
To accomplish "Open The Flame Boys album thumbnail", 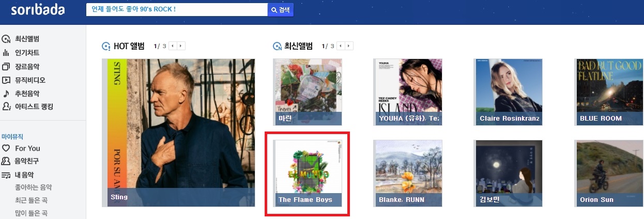I will coord(308,173).
